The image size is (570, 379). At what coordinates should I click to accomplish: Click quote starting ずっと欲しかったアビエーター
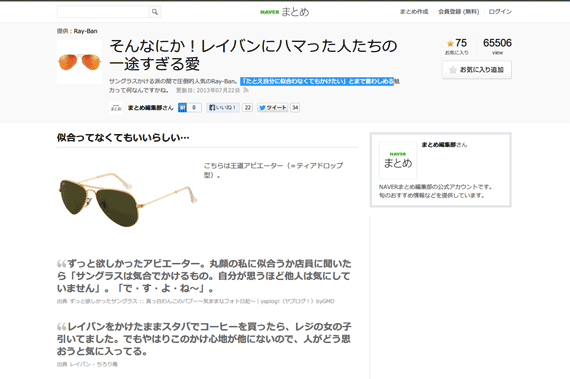tap(204, 276)
